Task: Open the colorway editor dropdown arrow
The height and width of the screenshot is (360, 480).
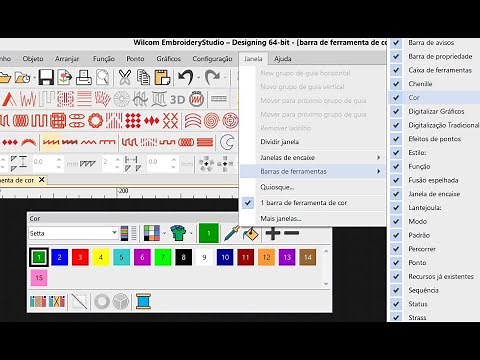Action: click(x=164, y=233)
